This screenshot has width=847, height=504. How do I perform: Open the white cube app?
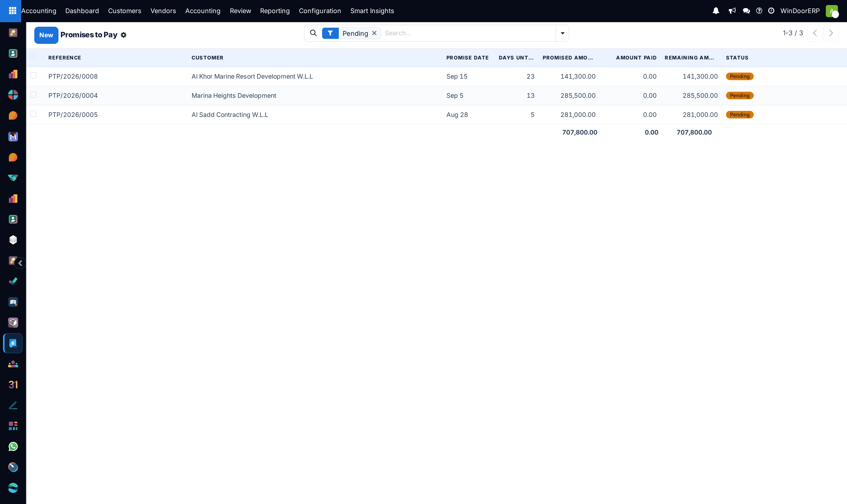(13, 240)
